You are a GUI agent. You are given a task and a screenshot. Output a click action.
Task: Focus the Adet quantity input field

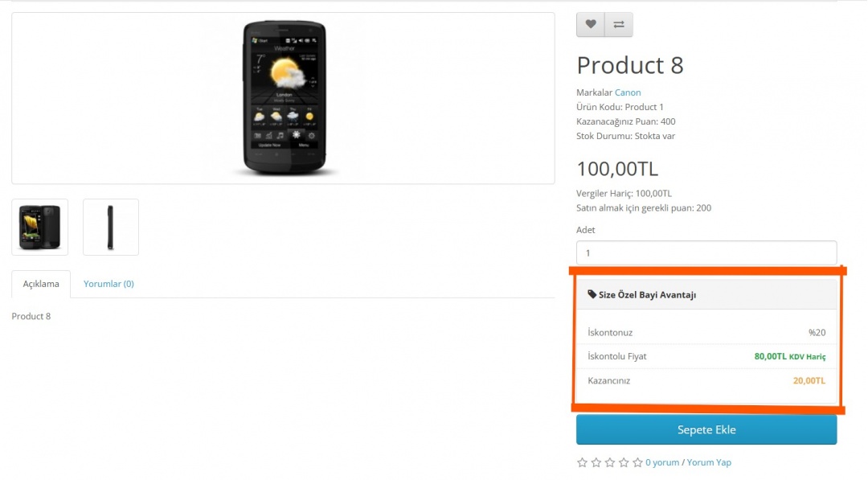706,252
